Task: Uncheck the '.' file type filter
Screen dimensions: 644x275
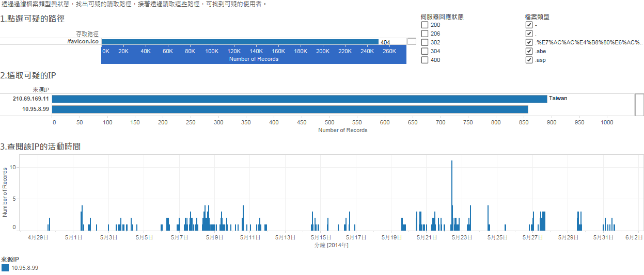Action: 529,34
